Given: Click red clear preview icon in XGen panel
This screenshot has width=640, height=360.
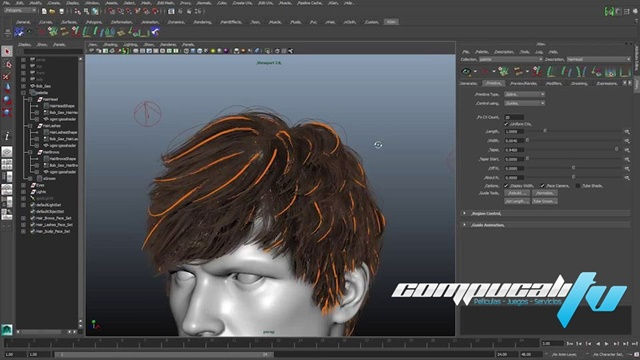Looking at the screenshot, I should tap(485, 72).
